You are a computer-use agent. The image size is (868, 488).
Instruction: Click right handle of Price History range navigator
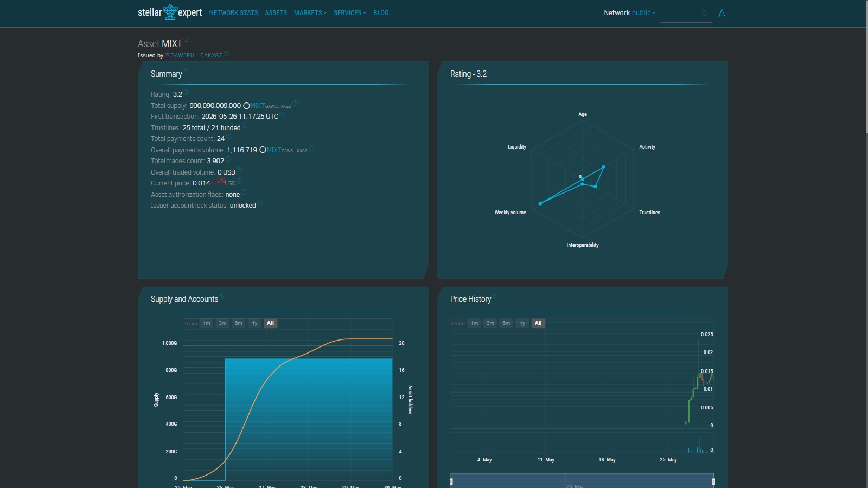(713, 481)
